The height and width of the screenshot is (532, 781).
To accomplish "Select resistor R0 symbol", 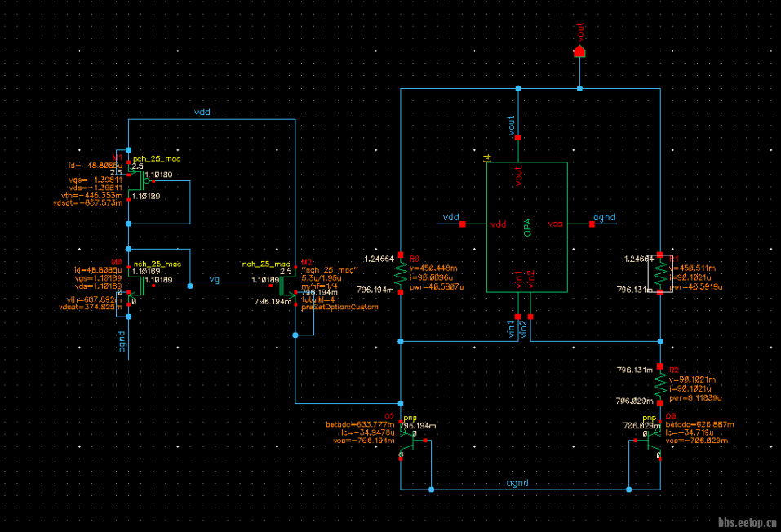I will click(401, 272).
